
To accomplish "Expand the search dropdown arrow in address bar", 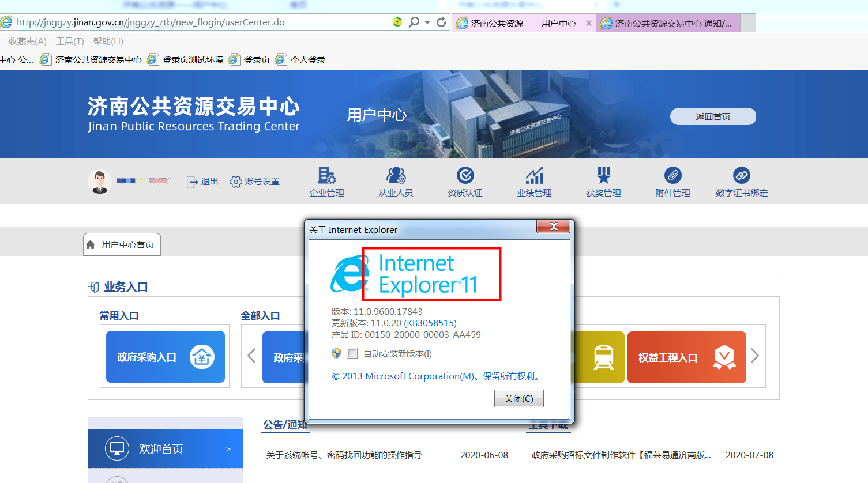I will 427,22.
